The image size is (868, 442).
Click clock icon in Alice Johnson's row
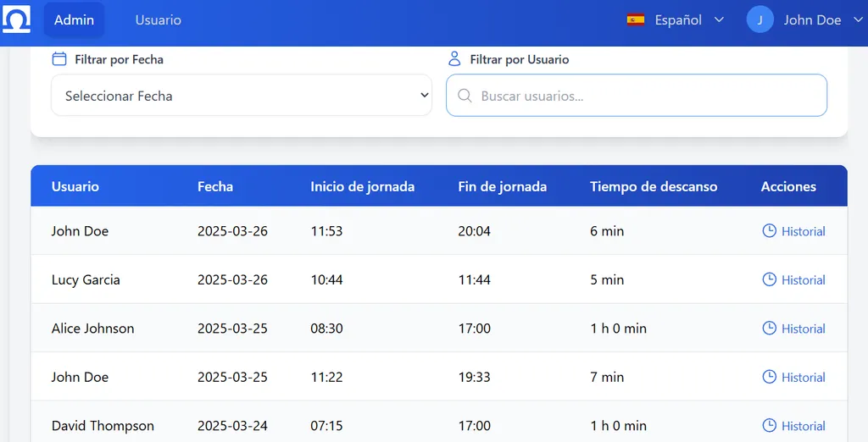[x=769, y=329]
